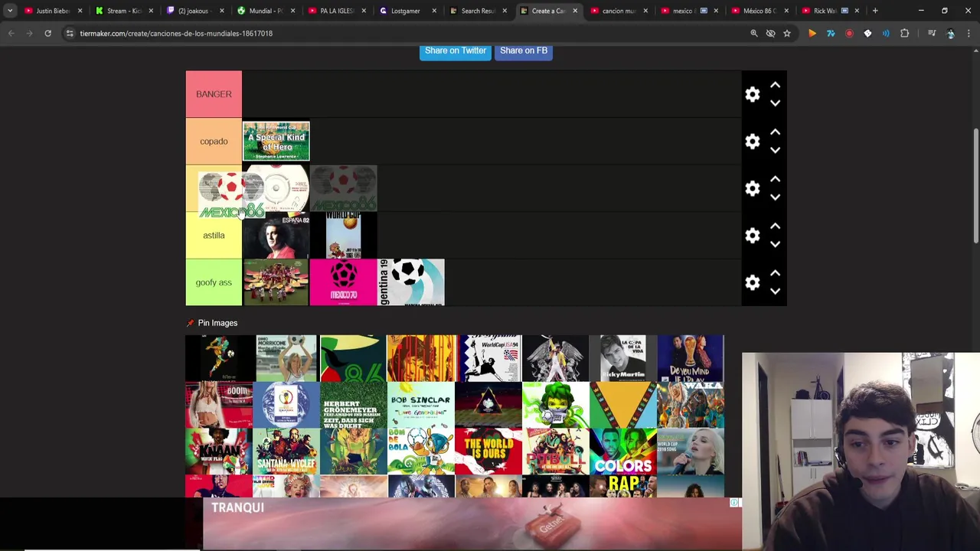Close the Create a Canciones tab

pyautogui.click(x=574, y=11)
